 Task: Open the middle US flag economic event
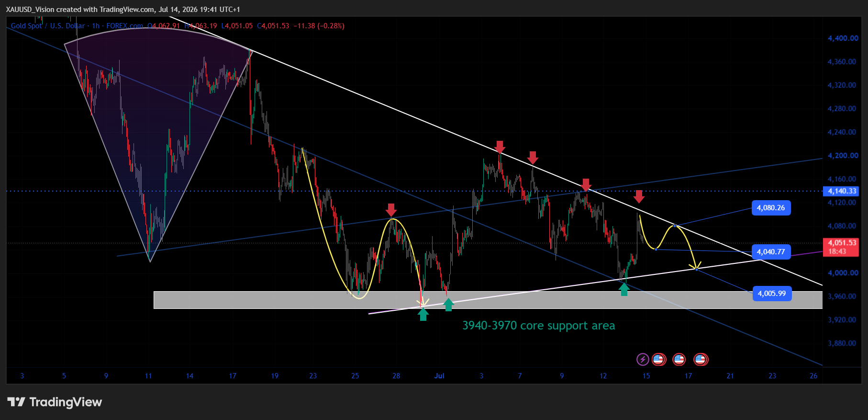679,359
